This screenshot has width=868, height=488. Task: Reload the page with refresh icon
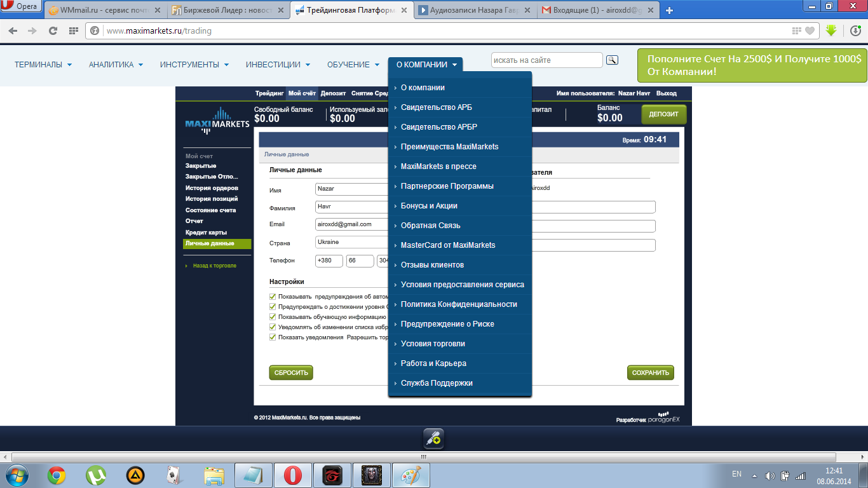[53, 30]
